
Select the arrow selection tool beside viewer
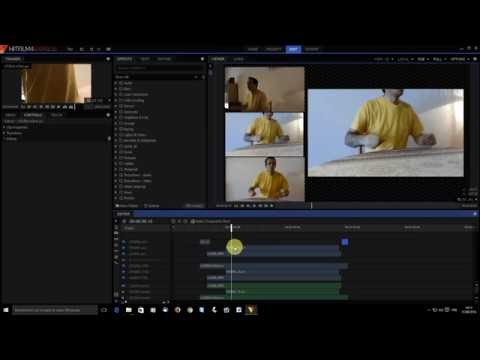[x=210, y=66]
